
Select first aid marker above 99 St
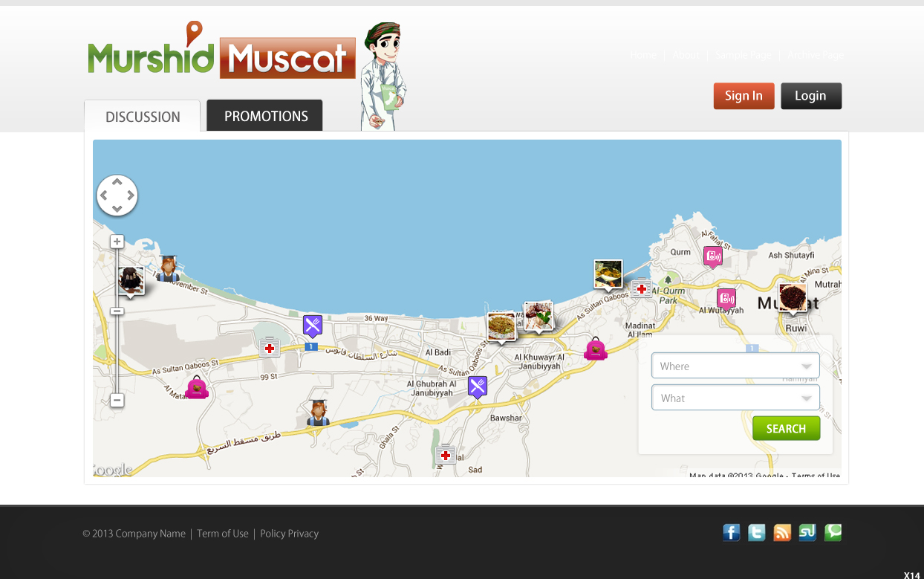tap(270, 348)
